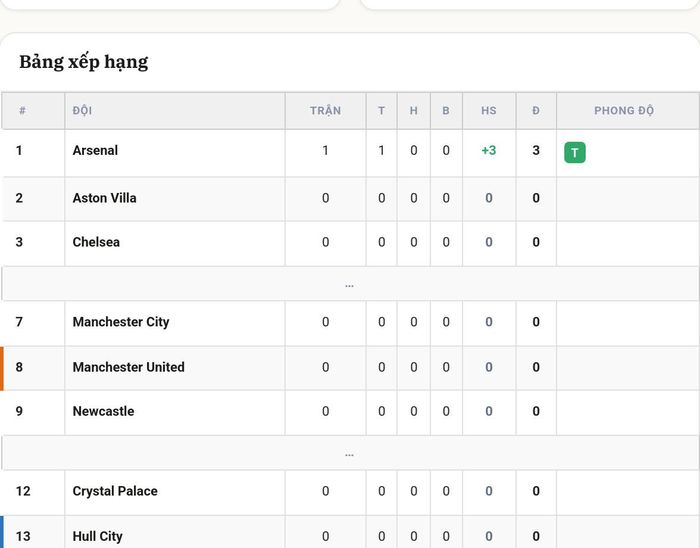Screen dimensions: 700x548
Task: Open Hull City team entry
Action: click(97, 536)
